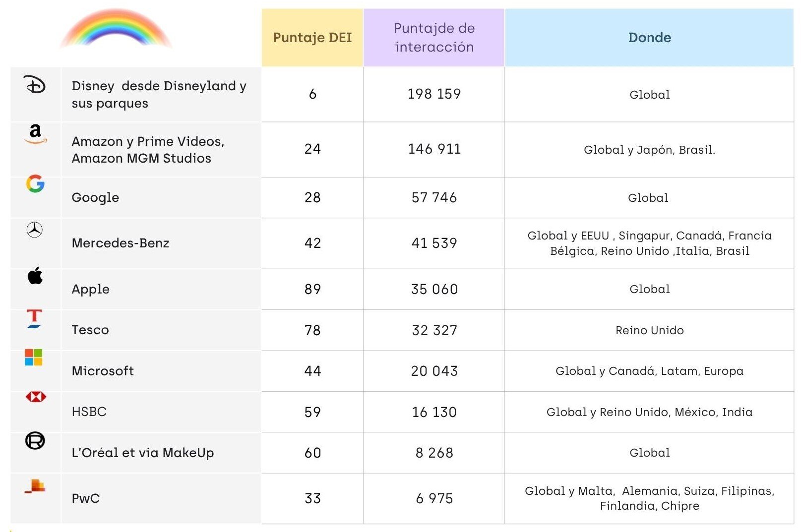Click 'Disney desde Disneyland y sus parques' name

(159, 94)
